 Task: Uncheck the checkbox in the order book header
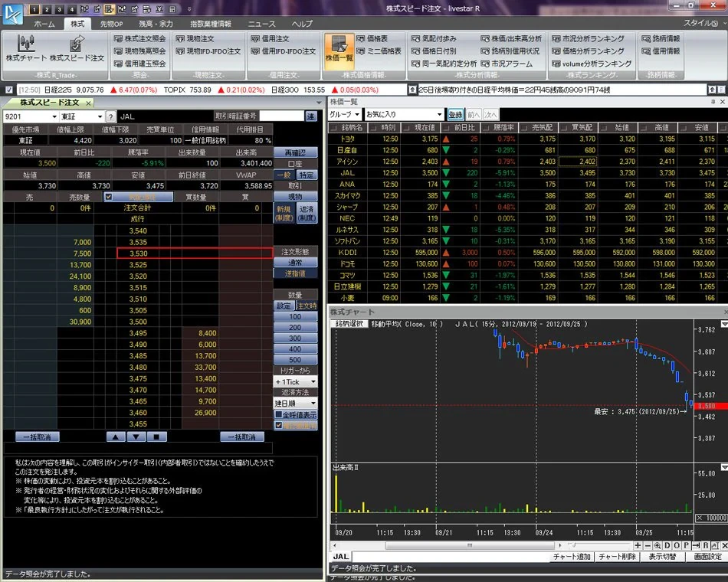point(109,197)
